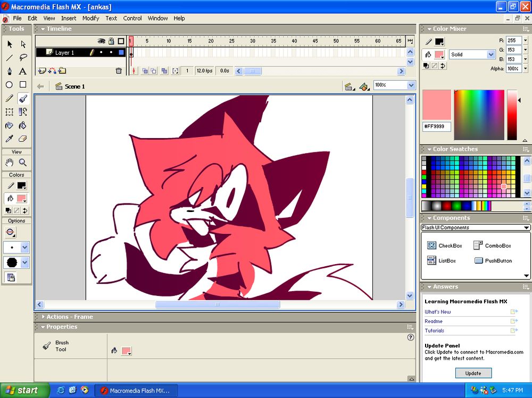Open the Edit Symbols button
Screen dimensions: 532x398
[364, 87]
